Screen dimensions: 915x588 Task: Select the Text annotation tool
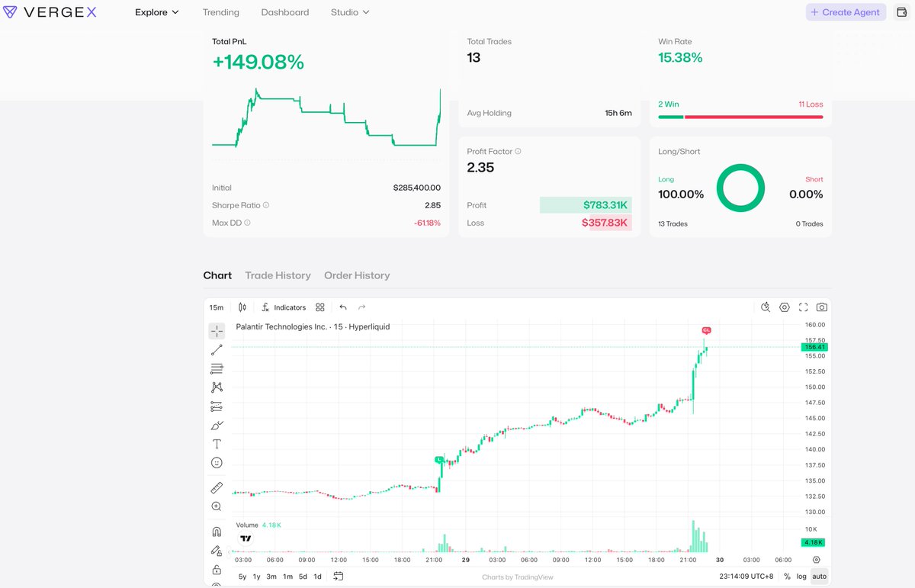pos(217,444)
